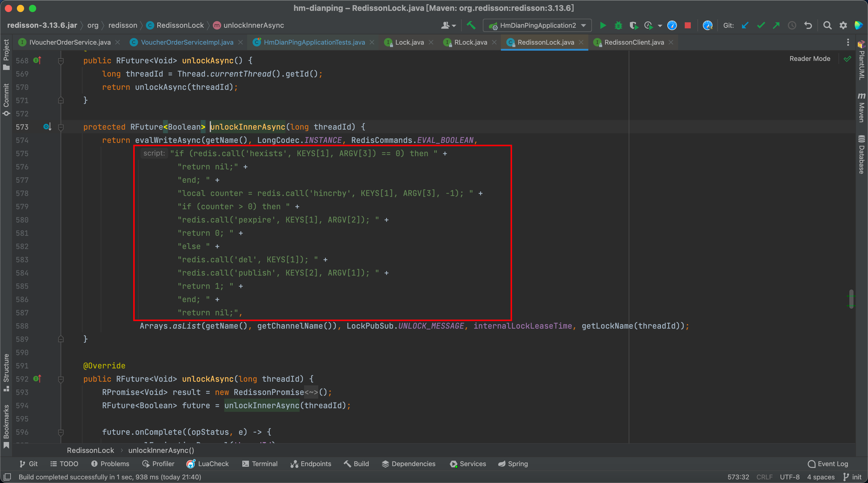
Task: Click Git push arrow icon
Action: [776, 25]
